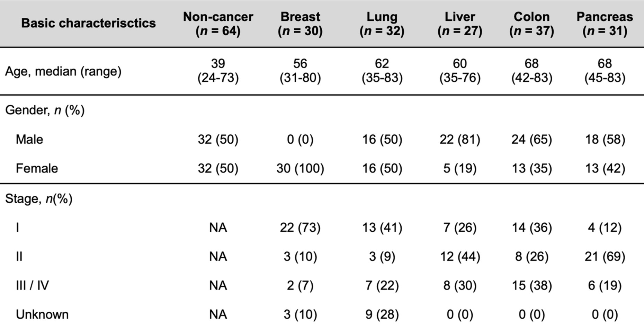Image resolution: width=644 pixels, height=329 pixels.
Task: Click the Breast (n = 30) header
Action: click(300, 24)
